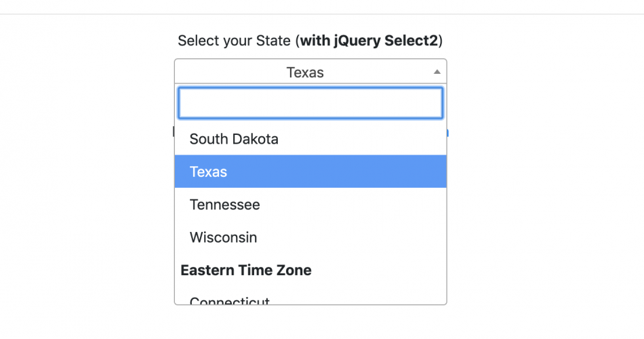Choose the highlighted Texas option
Screen dimensions: 644x339
(x=208, y=172)
